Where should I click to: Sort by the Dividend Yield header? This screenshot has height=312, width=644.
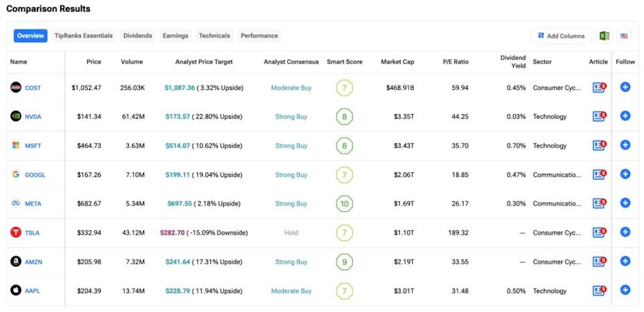[x=513, y=62]
